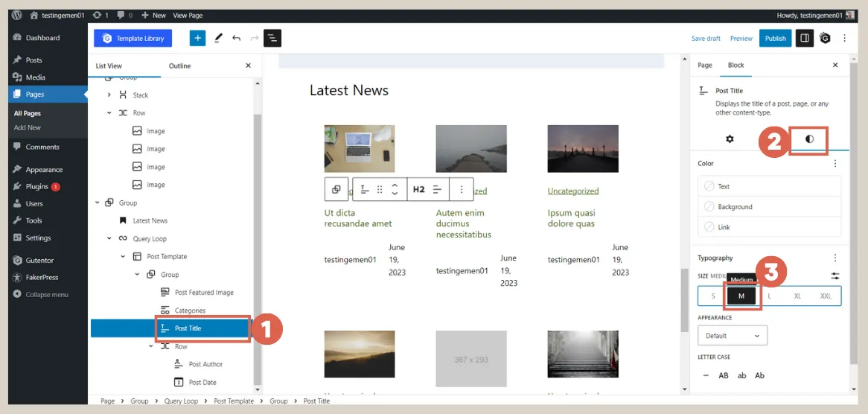The height and width of the screenshot is (414, 868).
Task: Open comments bubble in admin bar
Action: [124, 16]
